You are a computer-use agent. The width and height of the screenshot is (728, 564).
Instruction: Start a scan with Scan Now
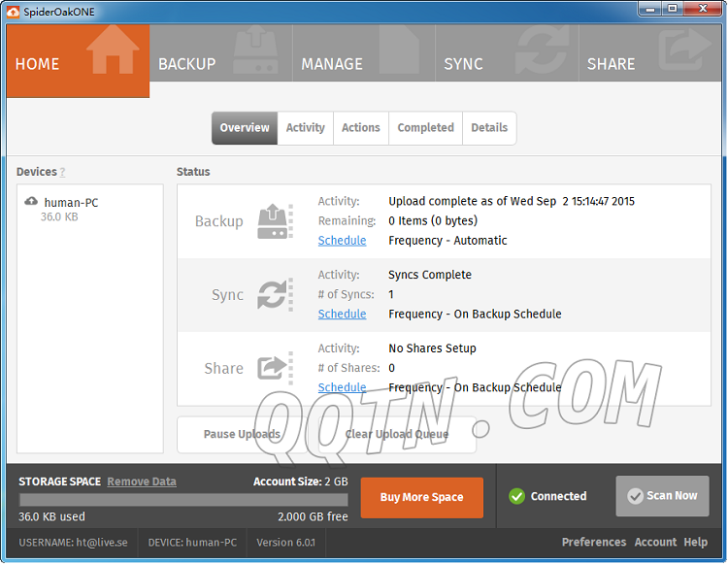pos(662,496)
